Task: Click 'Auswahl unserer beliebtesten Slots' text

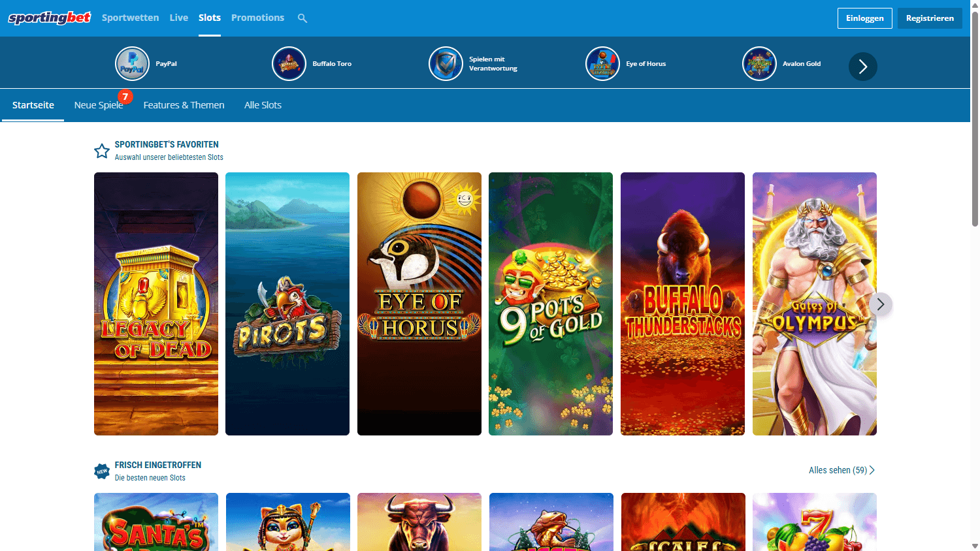Action: (169, 157)
